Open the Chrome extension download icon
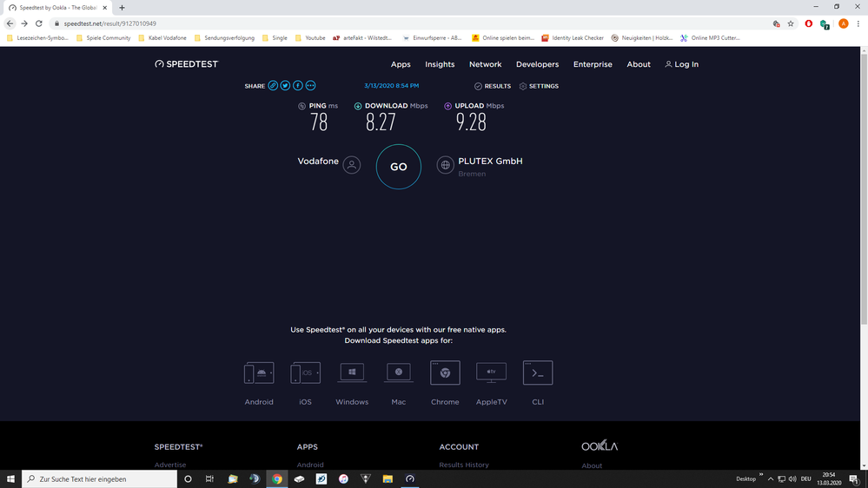 pos(445,373)
